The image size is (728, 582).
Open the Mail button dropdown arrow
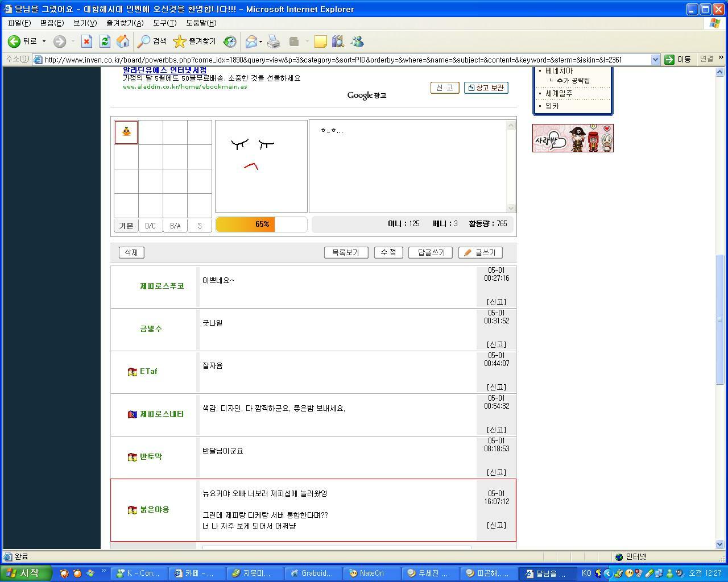pyautogui.click(x=260, y=41)
